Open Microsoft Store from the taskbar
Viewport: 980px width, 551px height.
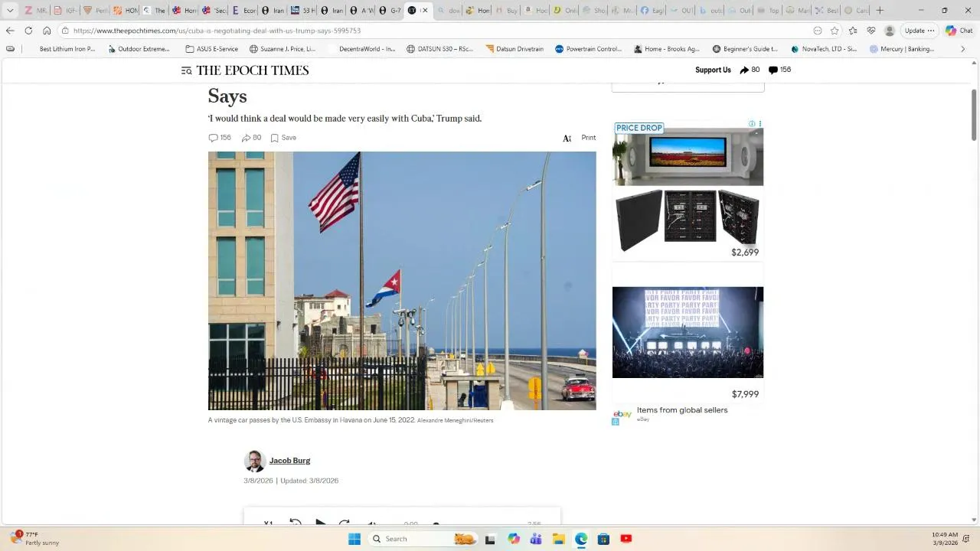(603, 539)
